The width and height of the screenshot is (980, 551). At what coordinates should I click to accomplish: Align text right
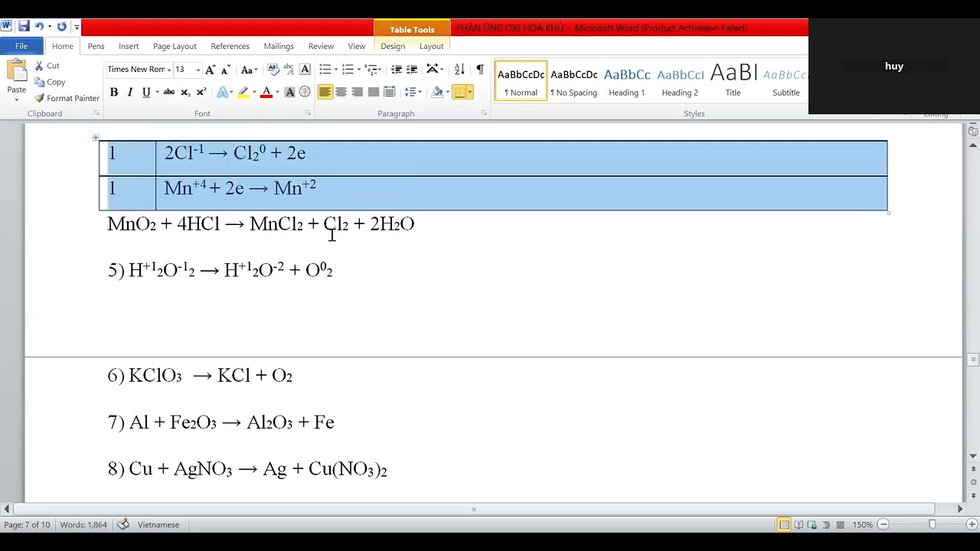[x=358, y=92]
